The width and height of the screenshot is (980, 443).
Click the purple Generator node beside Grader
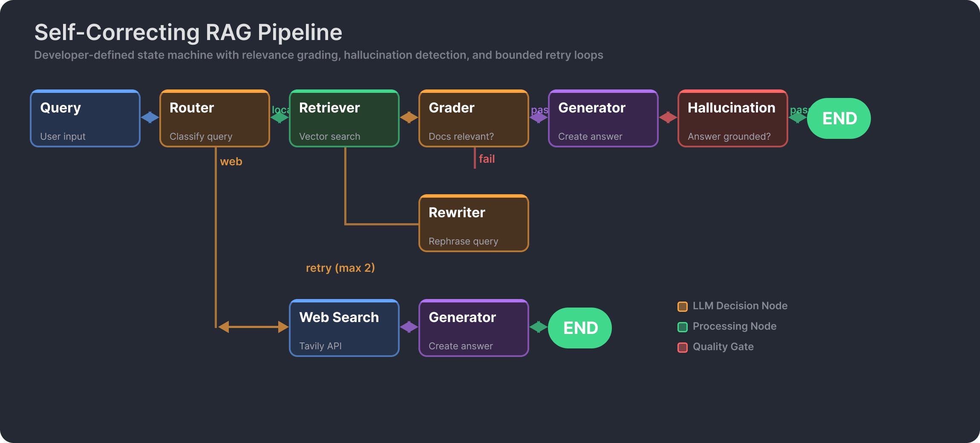603,118
